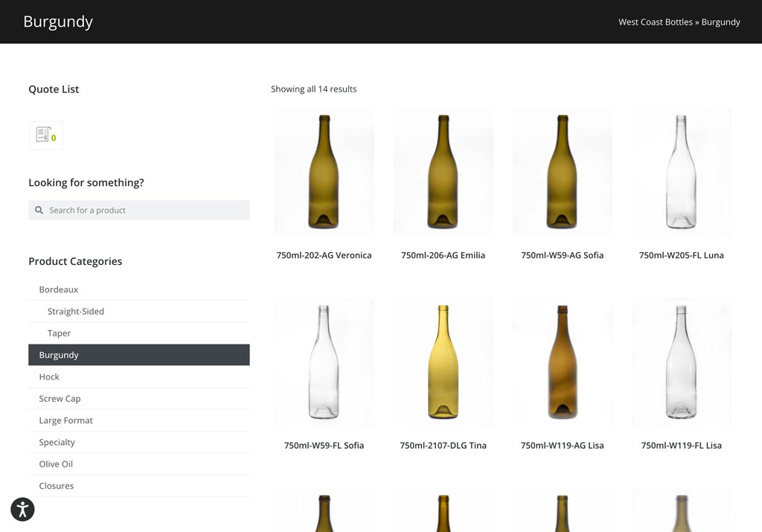Open 750ml-W205-FL Luna bottle image

[682, 172]
